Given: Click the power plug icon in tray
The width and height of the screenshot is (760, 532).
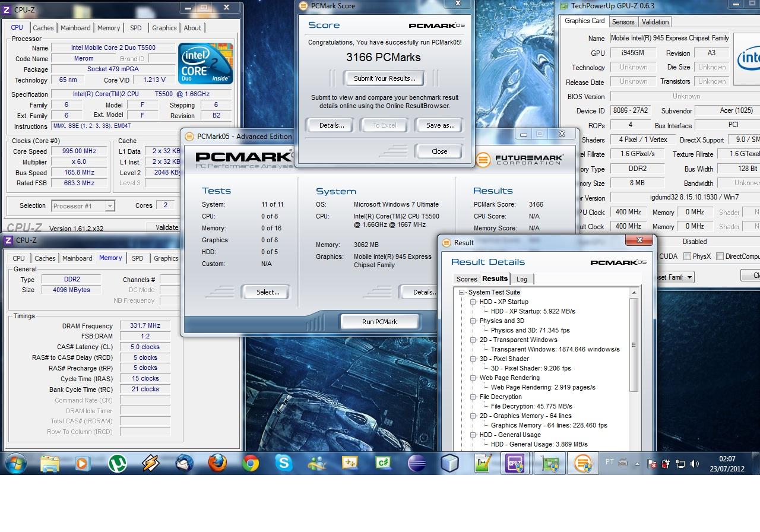Looking at the screenshot, I should coord(666,464).
